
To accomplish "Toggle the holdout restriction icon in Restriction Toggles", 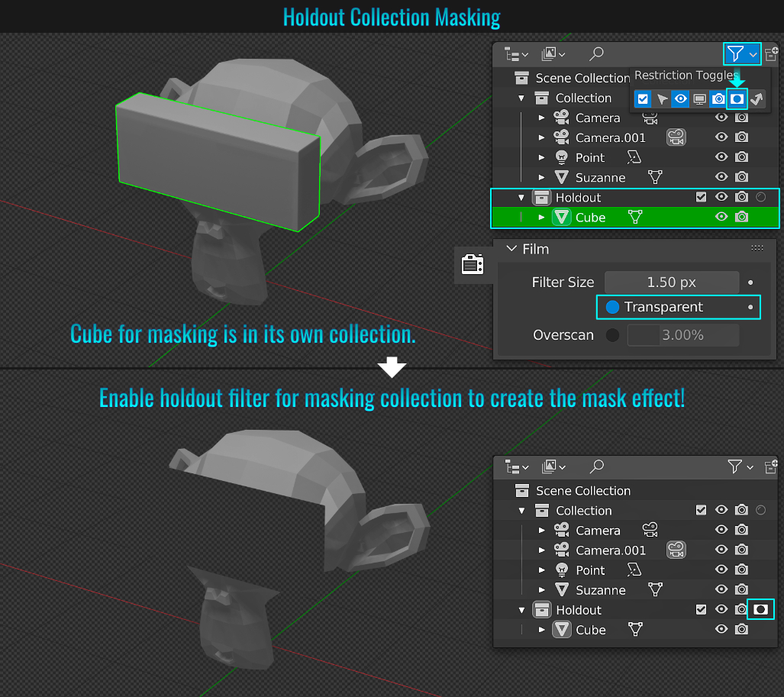I will click(737, 99).
